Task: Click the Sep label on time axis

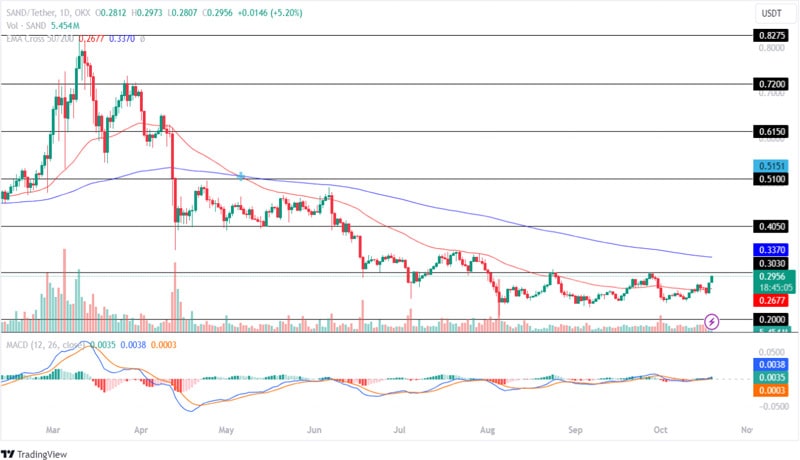Action: (x=575, y=430)
